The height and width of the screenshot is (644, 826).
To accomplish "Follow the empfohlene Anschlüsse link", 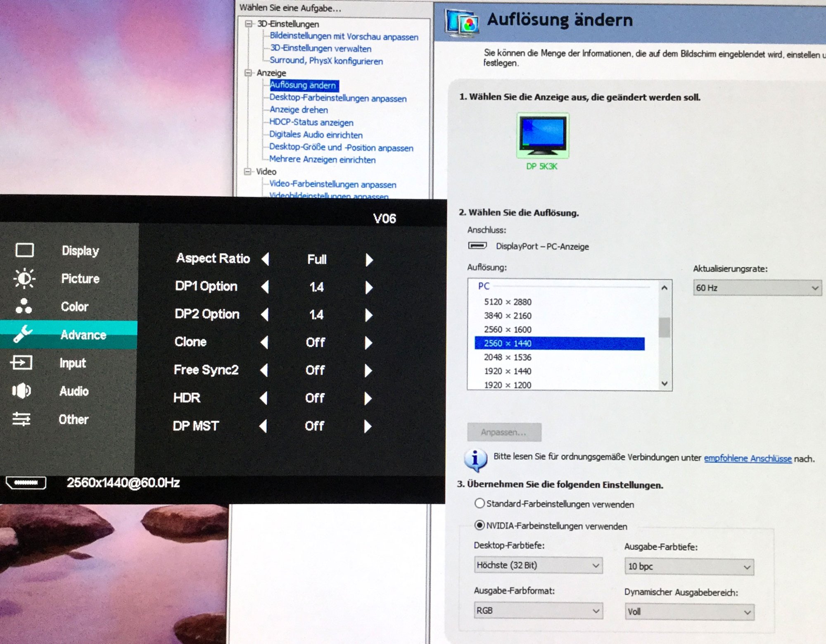I will click(748, 459).
